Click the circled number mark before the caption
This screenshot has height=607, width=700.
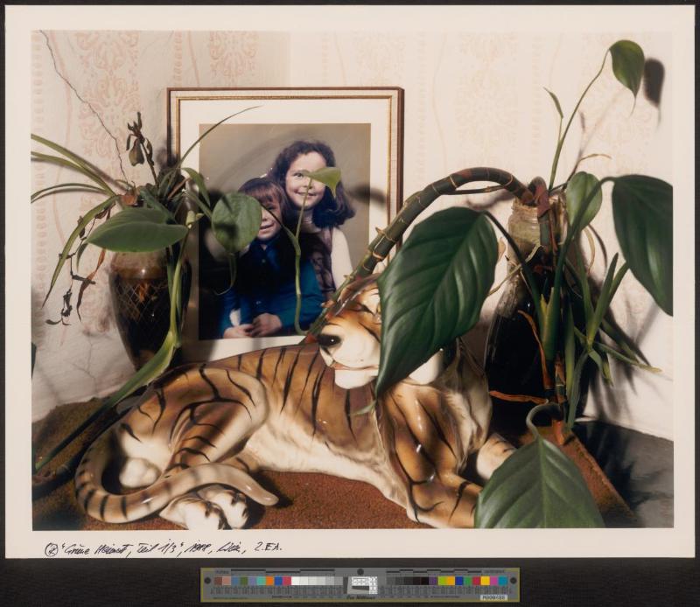[51, 548]
